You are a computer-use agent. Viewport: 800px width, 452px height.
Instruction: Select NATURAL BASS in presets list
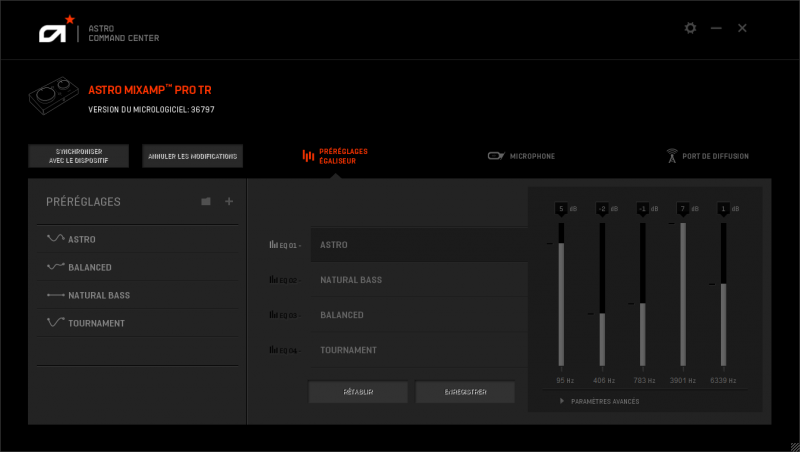[137, 295]
